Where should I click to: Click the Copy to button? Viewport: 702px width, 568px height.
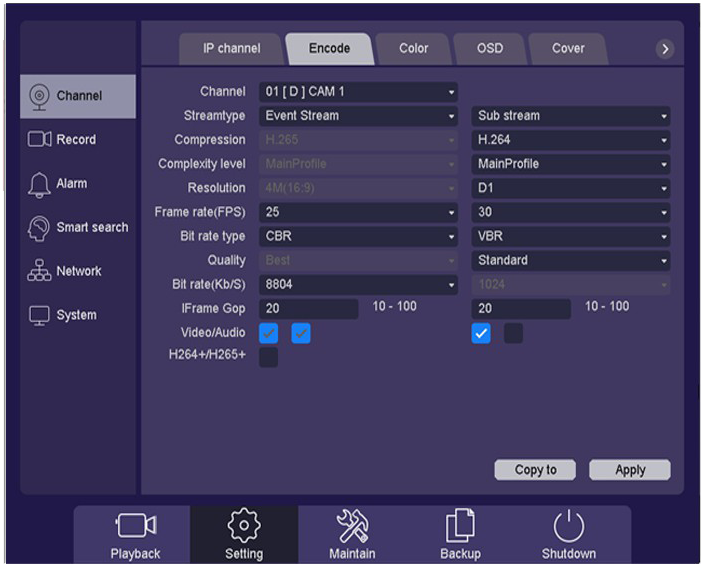(535, 470)
